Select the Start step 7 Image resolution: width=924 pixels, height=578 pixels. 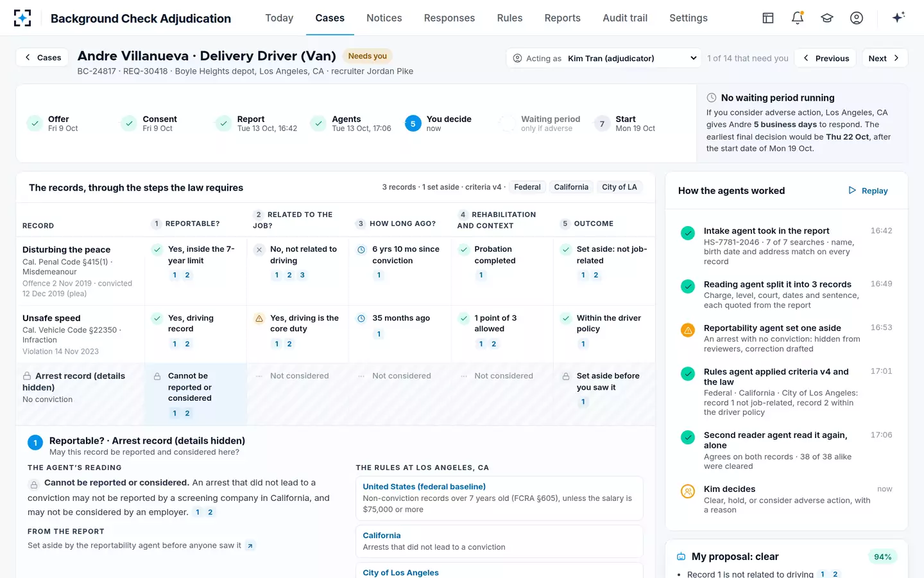[x=624, y=123]
